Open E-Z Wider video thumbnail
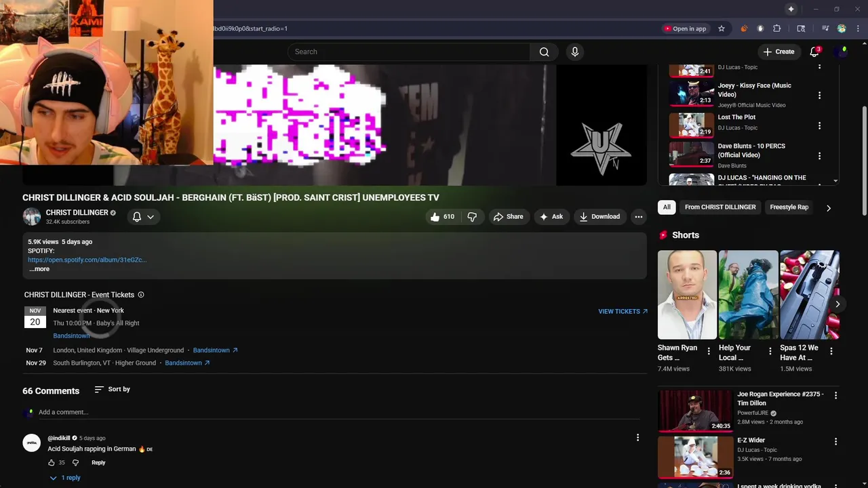This screenshot has height=488, width=868. (695, 457)
